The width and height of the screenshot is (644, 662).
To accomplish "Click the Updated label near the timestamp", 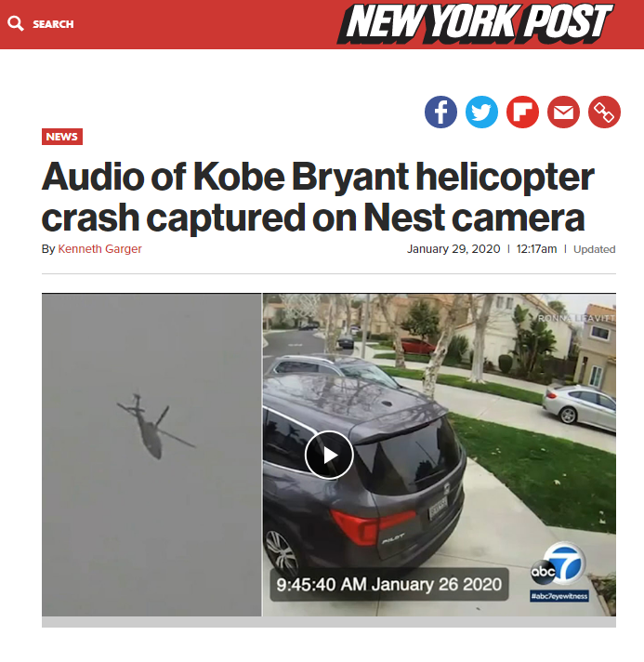I will [594, 249].
